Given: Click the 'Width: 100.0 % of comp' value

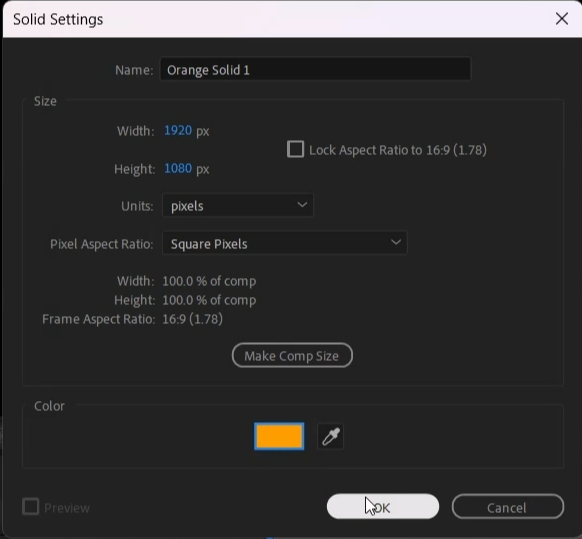Looking at the screenshot, I should [209, 281].
